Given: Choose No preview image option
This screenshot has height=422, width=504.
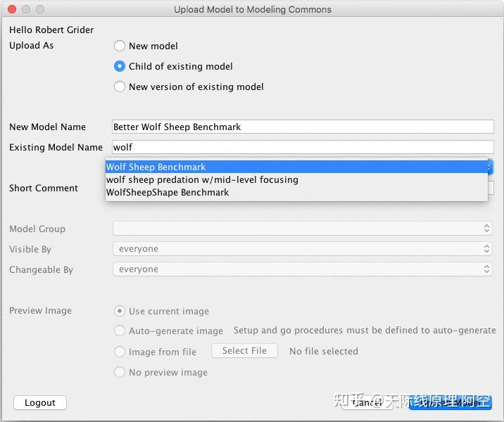Looking at the screenshot, I should pyautogui.click(x=120, y=372).
